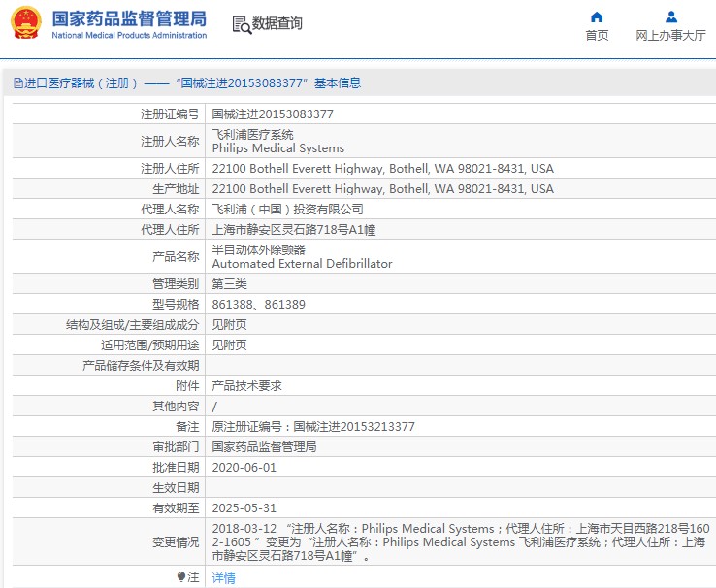716x588 pixels.
Task: Select 国家药品监督管理局 in 审批部门 row
Action: click(x=265, y=447)
